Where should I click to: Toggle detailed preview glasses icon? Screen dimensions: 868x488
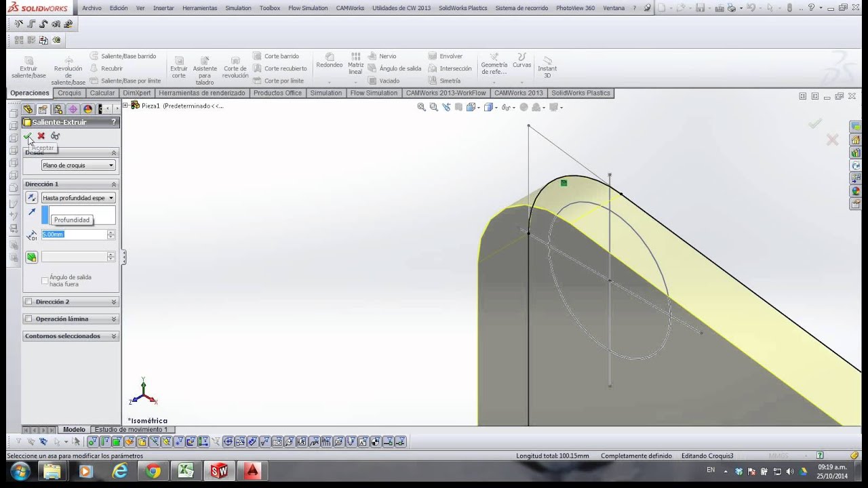coord(56,136)
